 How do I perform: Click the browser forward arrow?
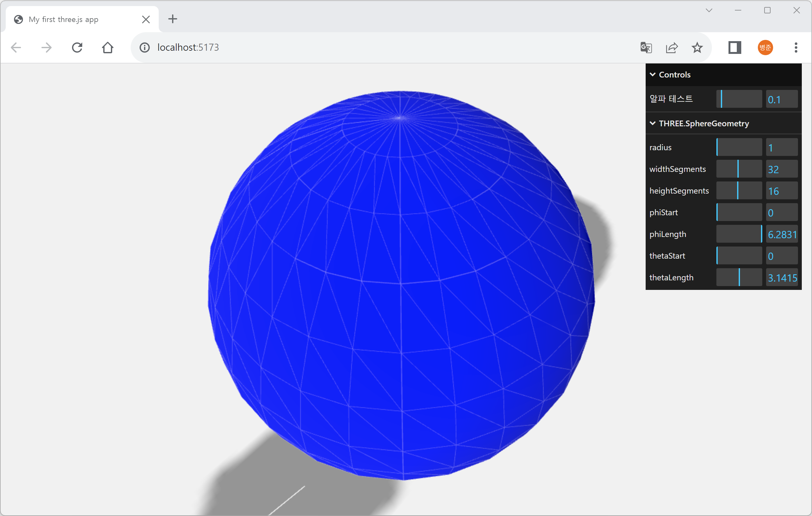[47, 48]
